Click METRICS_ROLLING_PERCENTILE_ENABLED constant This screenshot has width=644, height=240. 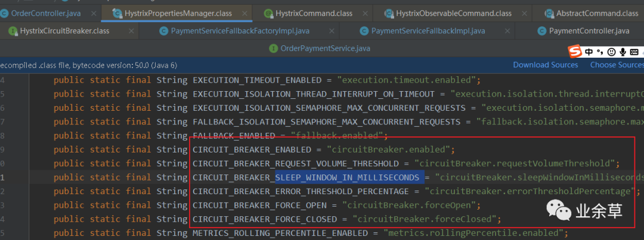coord(280,233)
